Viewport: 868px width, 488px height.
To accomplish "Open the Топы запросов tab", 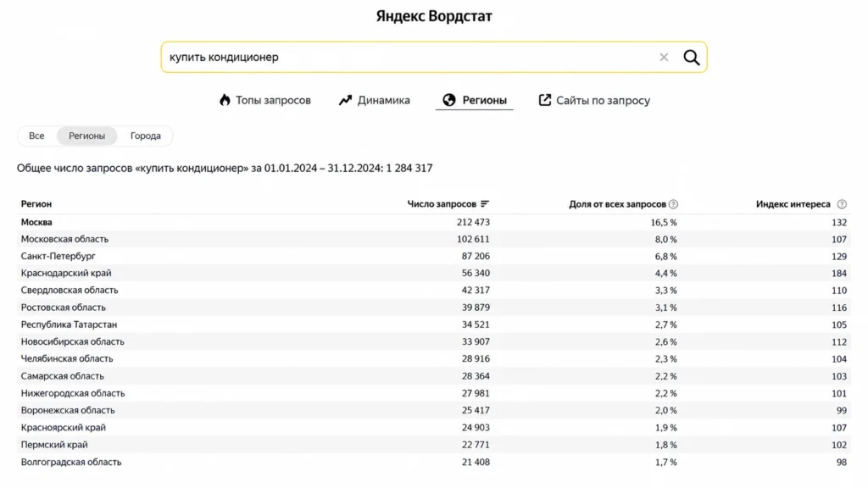I will click(265, 100).
